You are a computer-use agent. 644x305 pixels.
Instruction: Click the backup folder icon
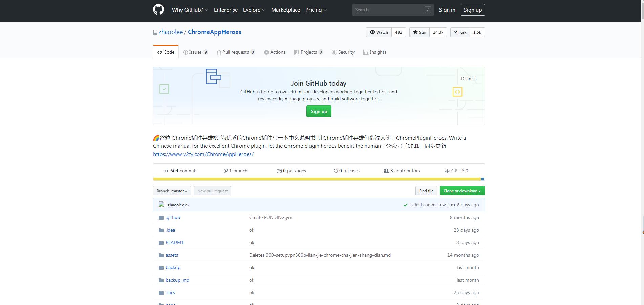click(x=161, y=268)
